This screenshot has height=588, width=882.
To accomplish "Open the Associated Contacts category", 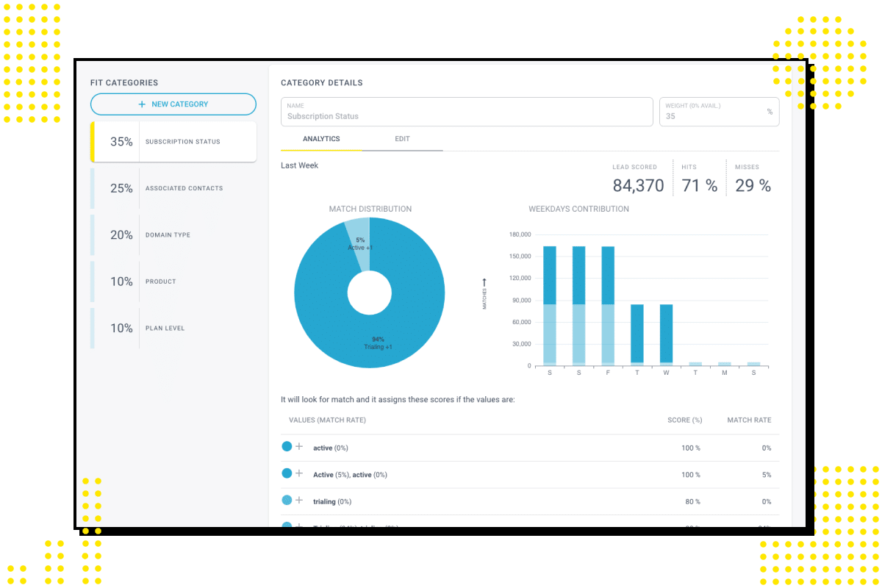I will (173, 188).
